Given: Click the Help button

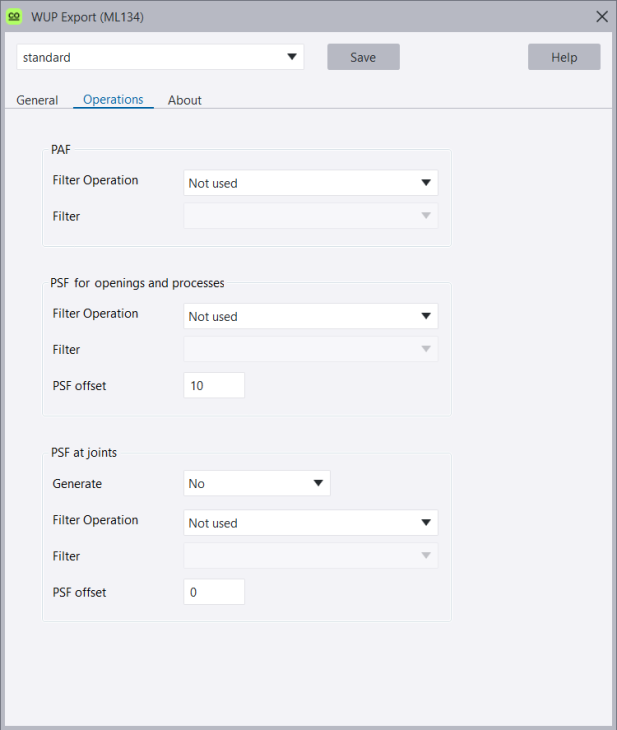Looking at the screenshot, I should 564,57.
